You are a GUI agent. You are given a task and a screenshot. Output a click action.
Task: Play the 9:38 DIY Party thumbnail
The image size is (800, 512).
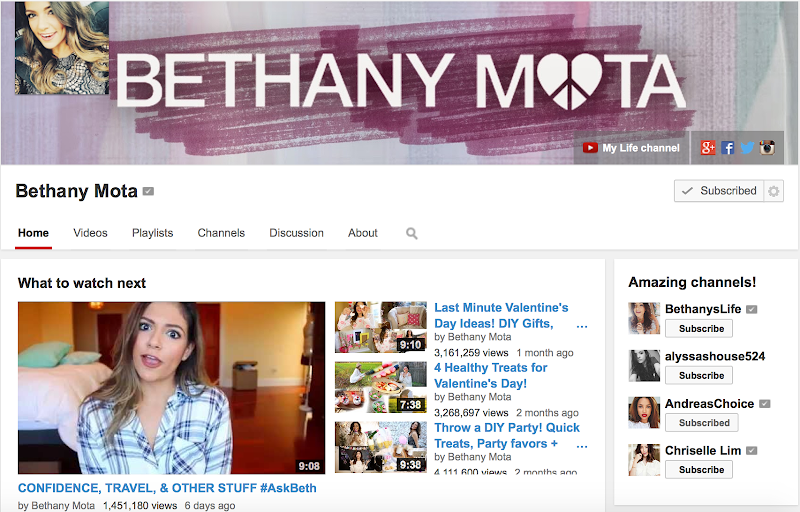pyautogui.click(x=381, y=447)
